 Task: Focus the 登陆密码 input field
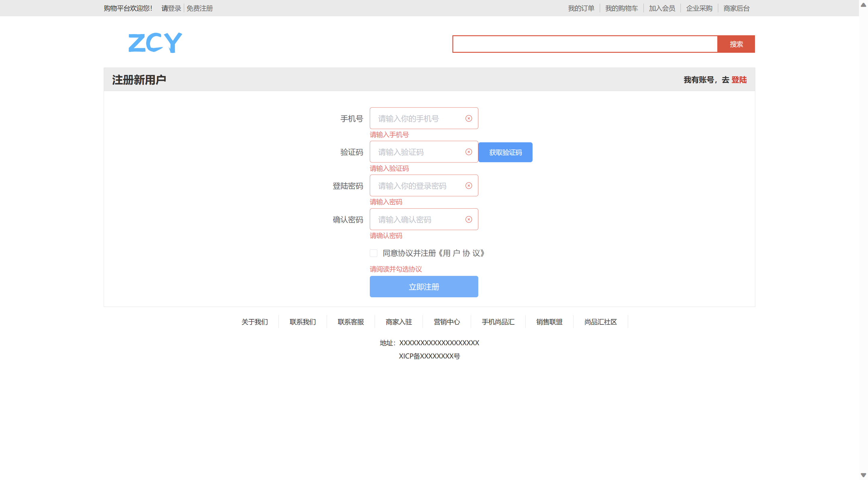[424, 186]
